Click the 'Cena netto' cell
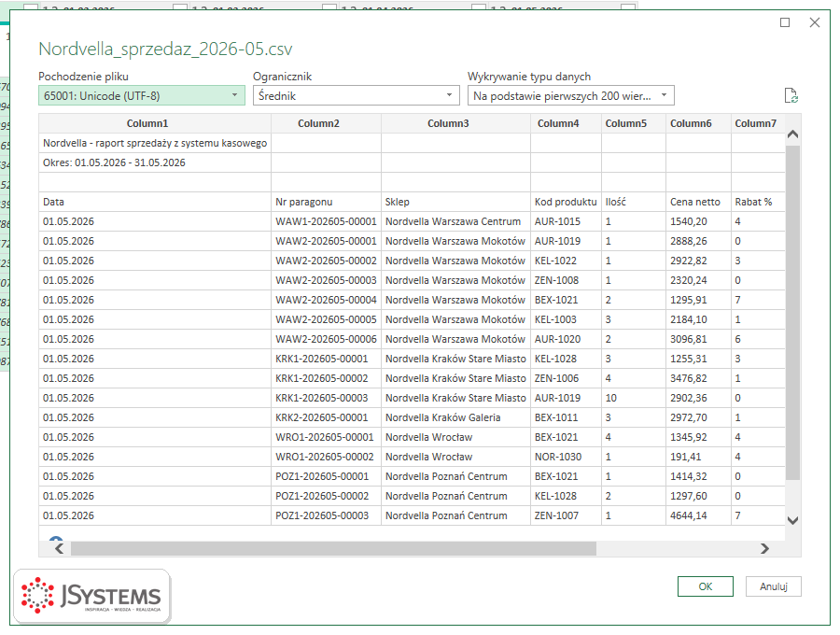This screenshot has height=635, width=840. click(698, 202)
